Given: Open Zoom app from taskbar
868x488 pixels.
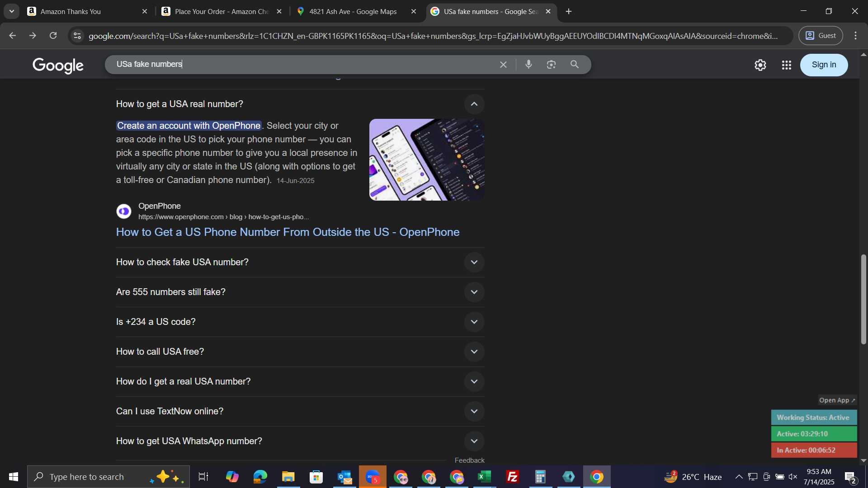Looking at the screenshot, I should coord(373,477).
